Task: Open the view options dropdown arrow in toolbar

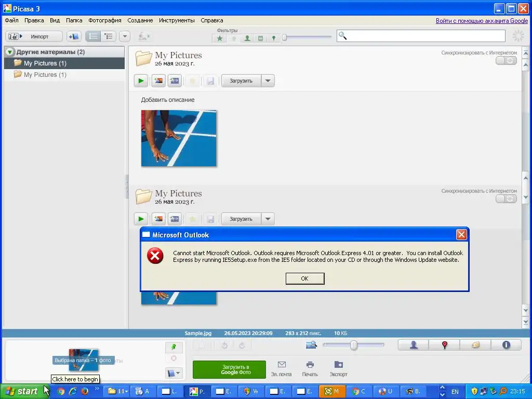Action: (x=125, y=36)
